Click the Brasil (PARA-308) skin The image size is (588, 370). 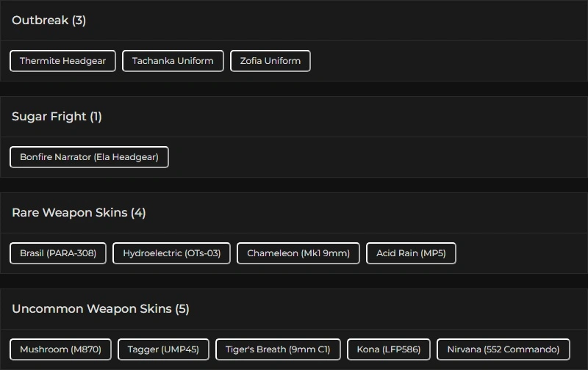click(58, 253)
